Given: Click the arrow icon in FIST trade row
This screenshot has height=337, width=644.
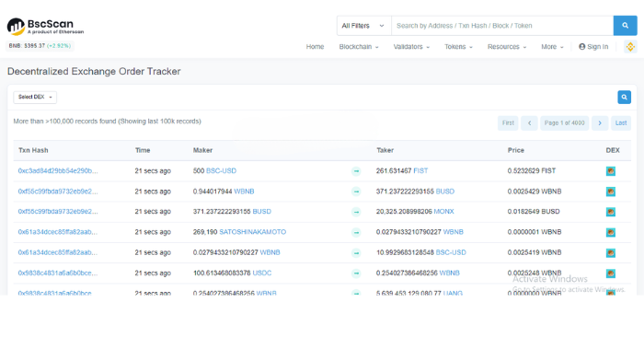Looking at the screenshot, I should pos(356,171).
